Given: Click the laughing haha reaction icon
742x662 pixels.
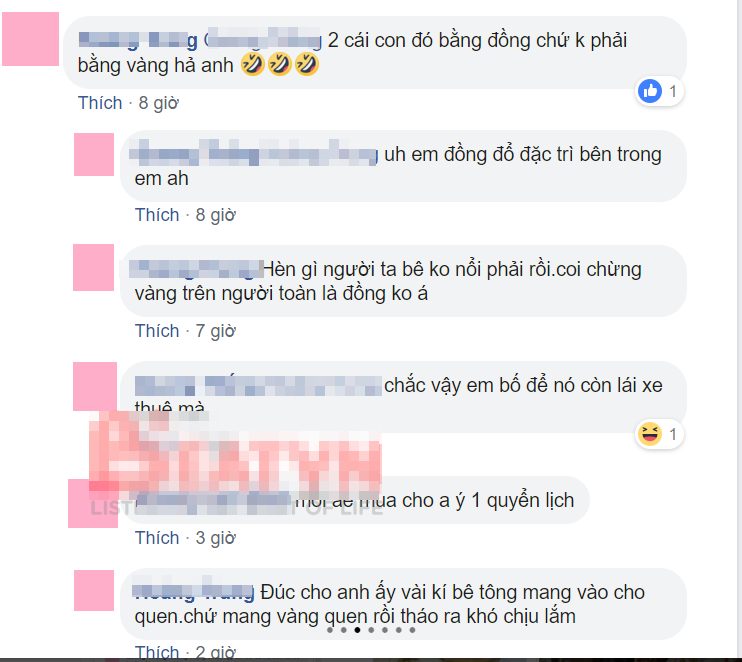Looking at the screenshot, I should [650, 433].
